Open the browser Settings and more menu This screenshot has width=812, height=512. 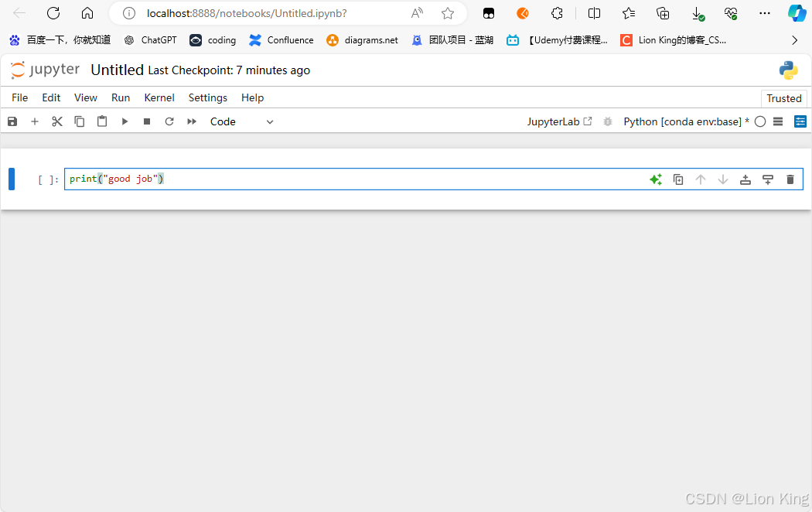(764, 13)
